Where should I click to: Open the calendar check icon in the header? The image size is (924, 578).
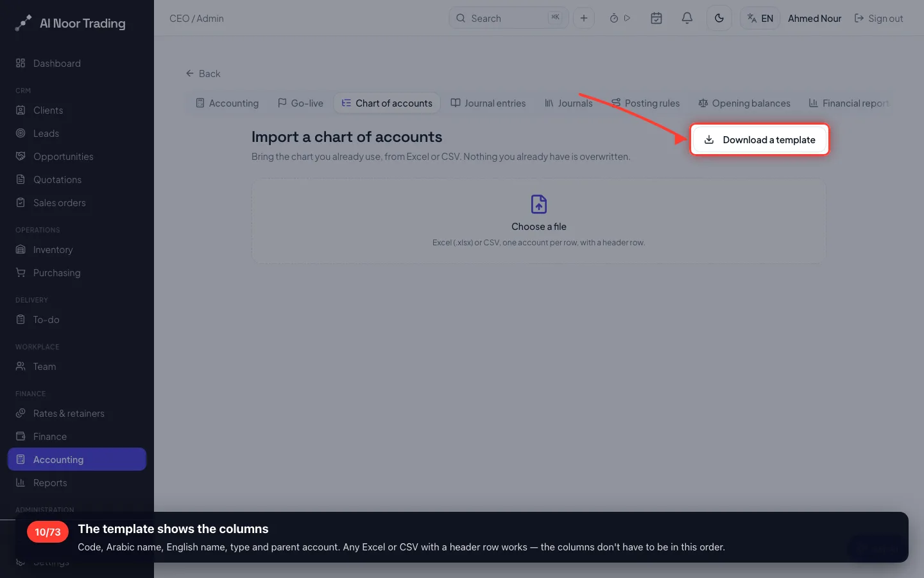(x=656, y=18)
